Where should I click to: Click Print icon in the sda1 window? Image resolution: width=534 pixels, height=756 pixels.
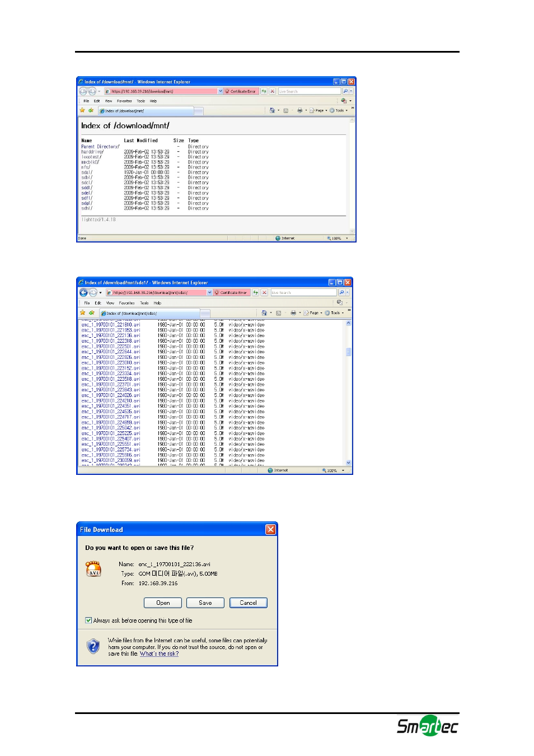pos(293,313)
